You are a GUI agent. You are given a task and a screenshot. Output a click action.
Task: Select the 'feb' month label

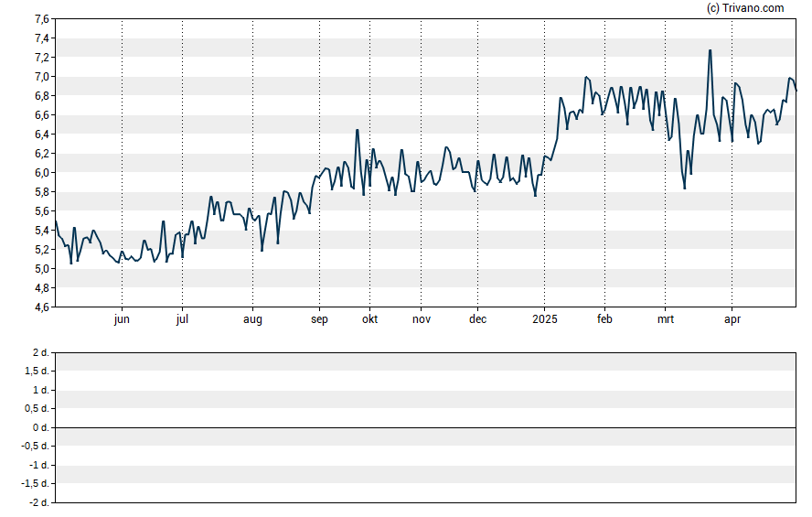click(604, 319)
